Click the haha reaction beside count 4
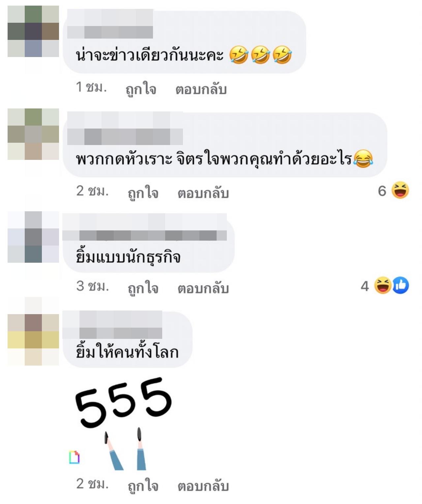 [382, 285]
